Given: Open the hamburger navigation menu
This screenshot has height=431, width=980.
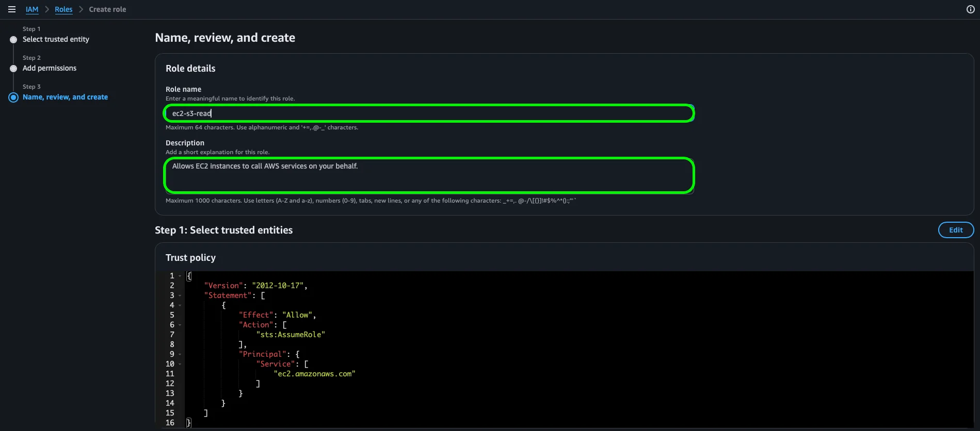Looking at the screenshot, I should 12,9.
